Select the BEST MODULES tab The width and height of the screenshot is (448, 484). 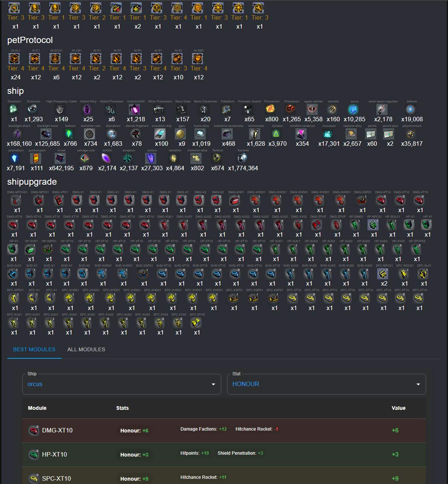click(34, 349)
